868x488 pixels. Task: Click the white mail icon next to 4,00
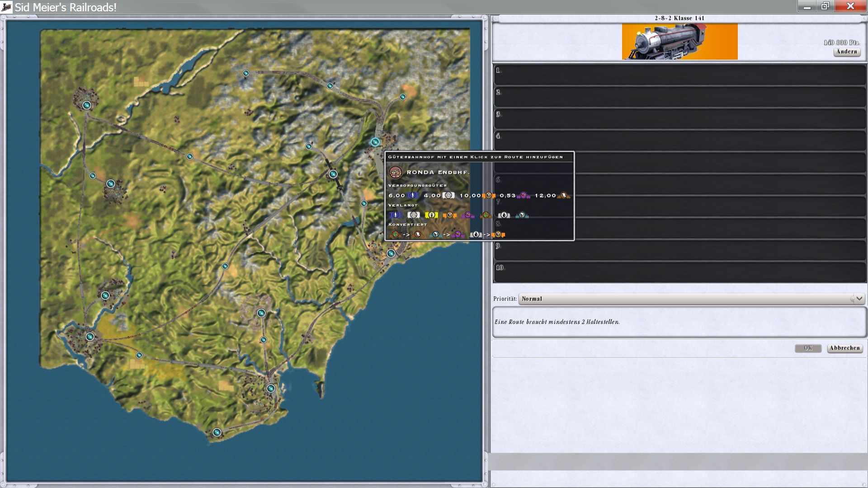[x=448, y=196]
